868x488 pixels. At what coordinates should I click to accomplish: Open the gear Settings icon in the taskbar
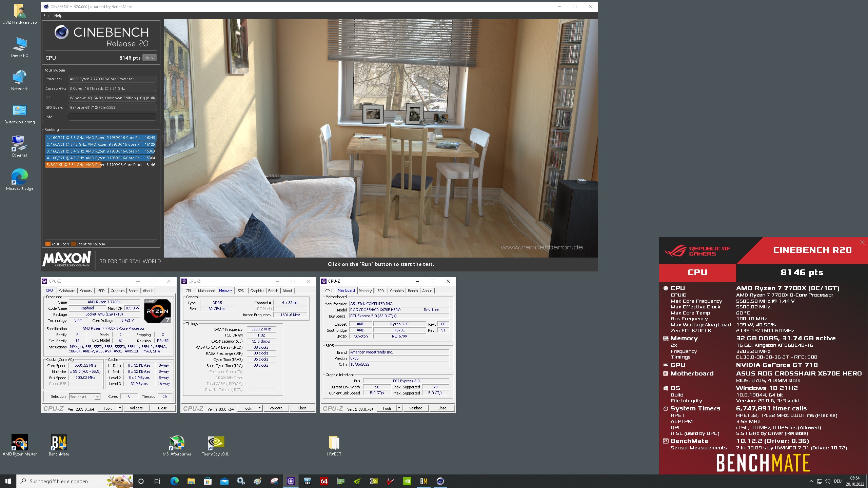(241, 481)
